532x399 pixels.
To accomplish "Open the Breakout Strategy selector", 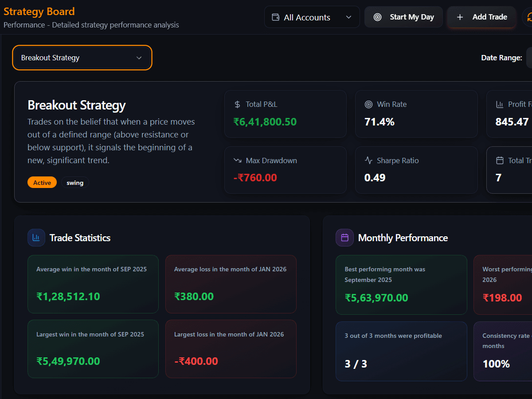I will pyautogui.click(x=82, y=58).
